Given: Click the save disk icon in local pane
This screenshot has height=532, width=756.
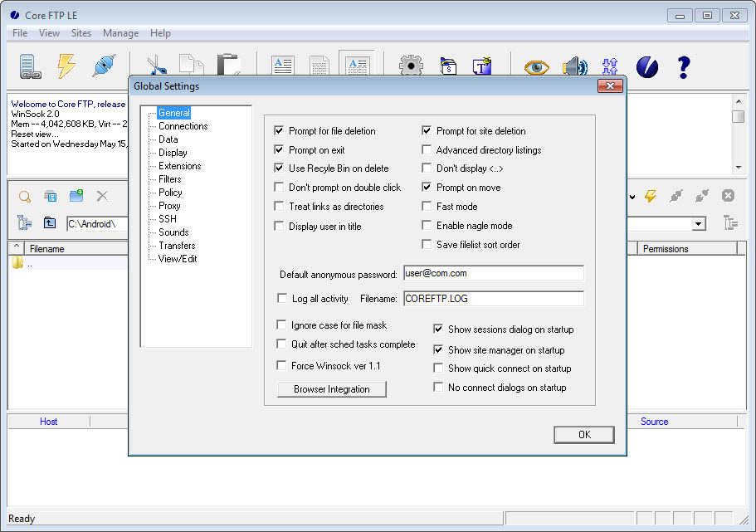Looking at the screenshot, I should click(x=50, y=197).
